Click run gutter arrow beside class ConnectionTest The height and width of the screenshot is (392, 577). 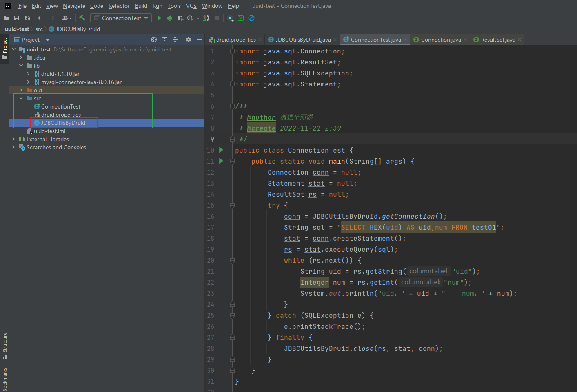(x=221, y=150)
